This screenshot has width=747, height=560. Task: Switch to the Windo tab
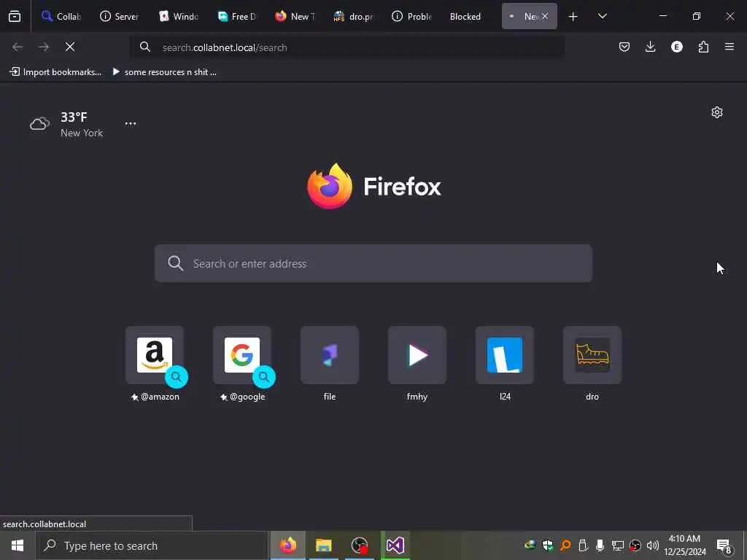(x=178, y=17)
